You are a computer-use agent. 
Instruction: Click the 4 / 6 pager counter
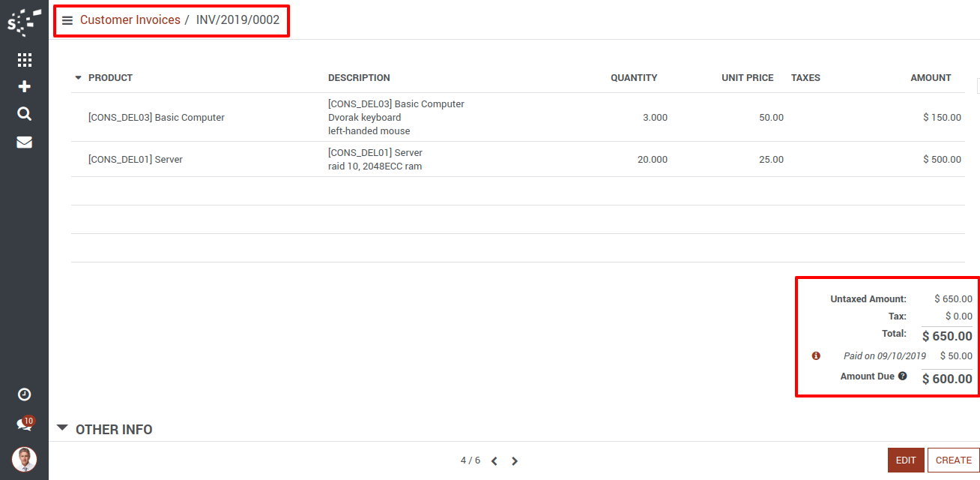click(470, 460)
